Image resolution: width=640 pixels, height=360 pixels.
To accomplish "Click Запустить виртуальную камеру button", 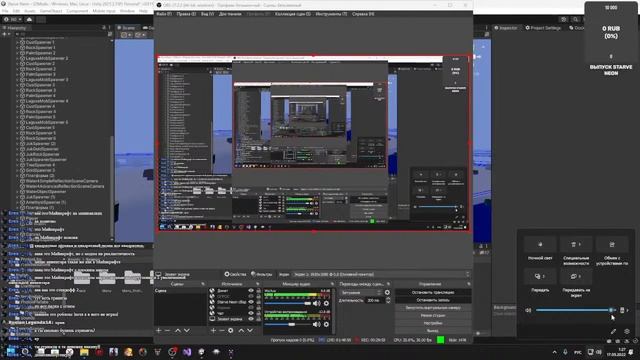I will [433, 308].
